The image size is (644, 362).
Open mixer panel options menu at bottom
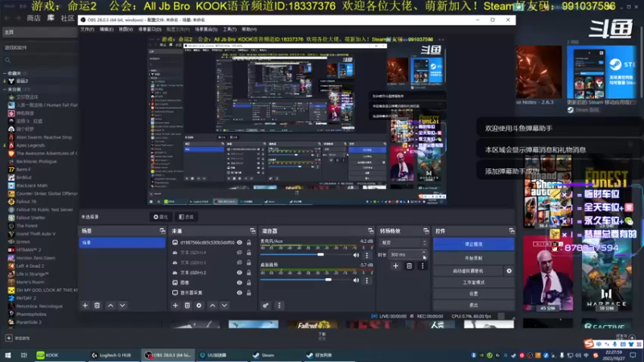tap(279, 306)
